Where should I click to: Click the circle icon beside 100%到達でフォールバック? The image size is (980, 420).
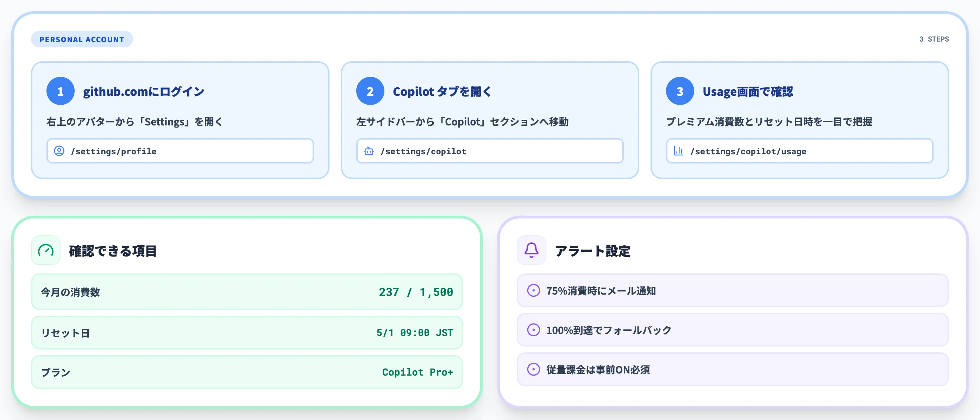533,330
